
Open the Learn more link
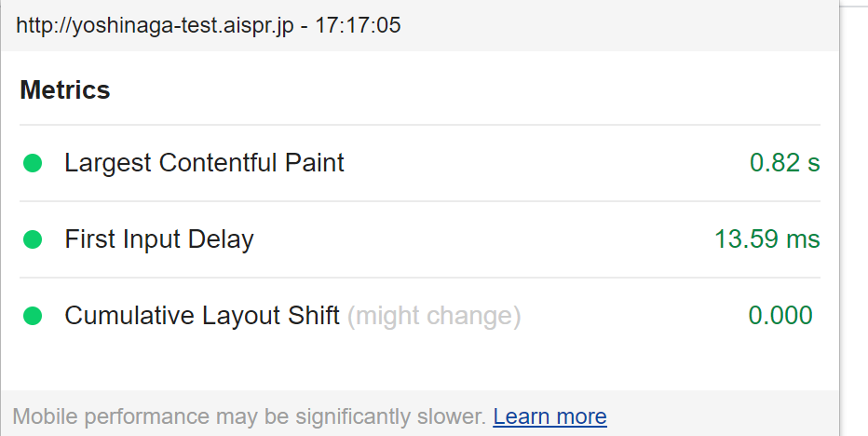[549, 416]
